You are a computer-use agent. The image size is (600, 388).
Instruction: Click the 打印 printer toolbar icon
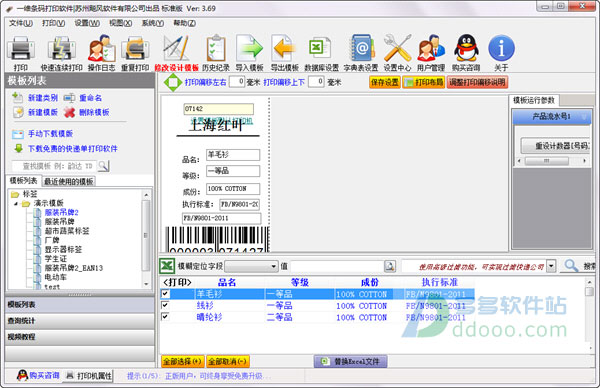tap(21, 49)
